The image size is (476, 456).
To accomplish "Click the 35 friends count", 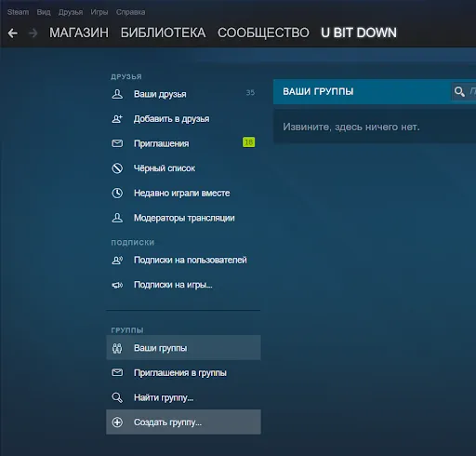I will (x=250, y=92).
